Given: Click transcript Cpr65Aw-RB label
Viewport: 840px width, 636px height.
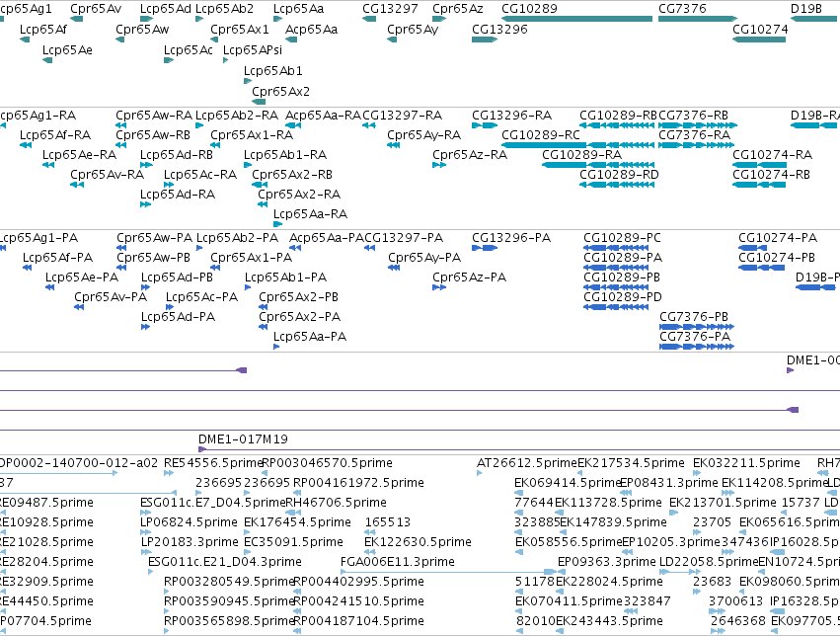Looking at the screenshot, I should click(x=153, y=135).
